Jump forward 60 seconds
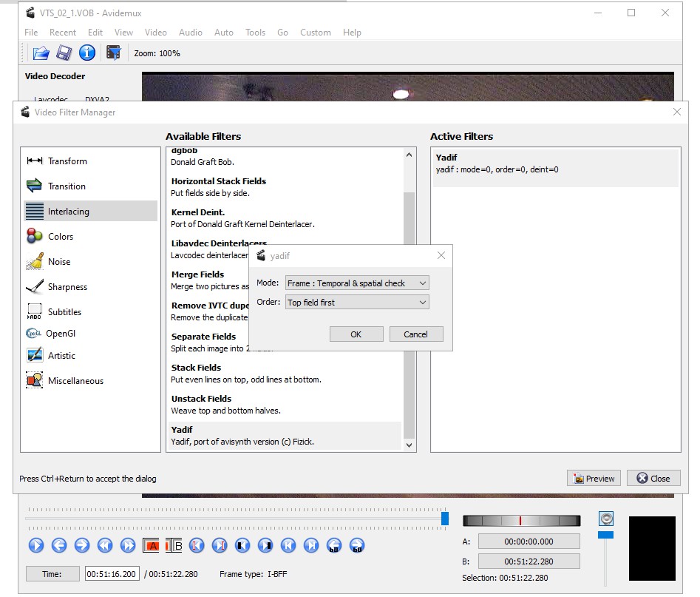700x597 pixels. tap(357, 545)
